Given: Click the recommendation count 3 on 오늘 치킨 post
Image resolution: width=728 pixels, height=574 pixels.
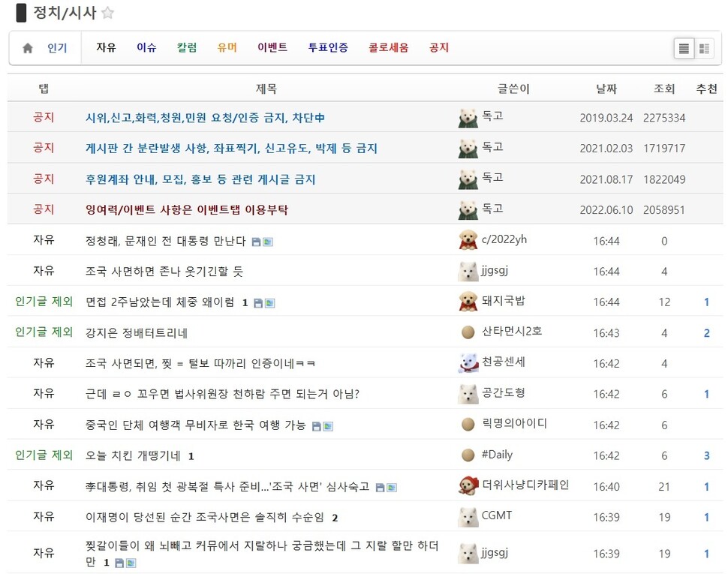Looking at the screenshot, I should pyautogui.click(x=705, y=455).
